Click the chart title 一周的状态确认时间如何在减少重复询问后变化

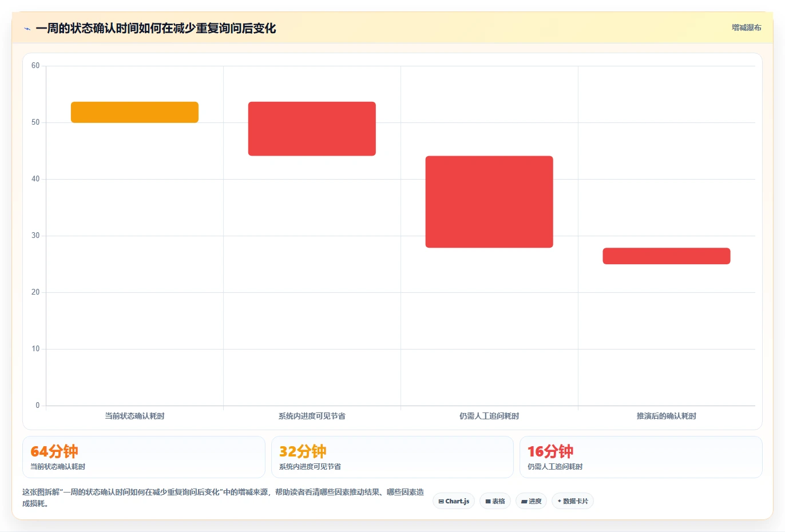tap(156, 29)
